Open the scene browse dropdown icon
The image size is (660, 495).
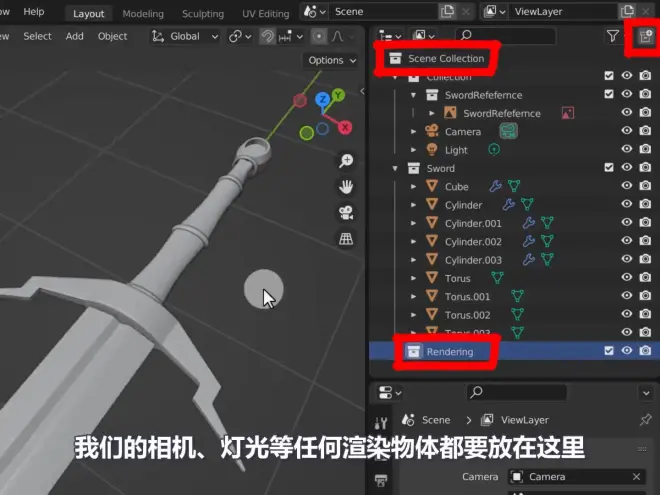[314, 12]
